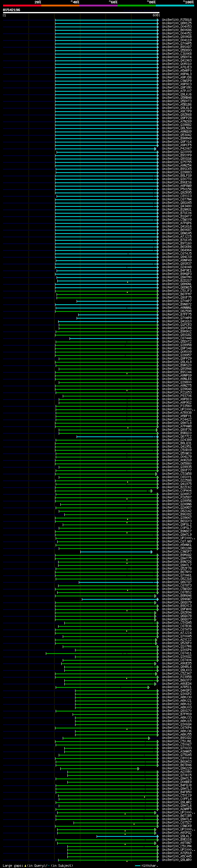This screenshot has width=197, height=868.
Task: Select hit label UniRef100_B7FF75
Action: pos(176,315)
